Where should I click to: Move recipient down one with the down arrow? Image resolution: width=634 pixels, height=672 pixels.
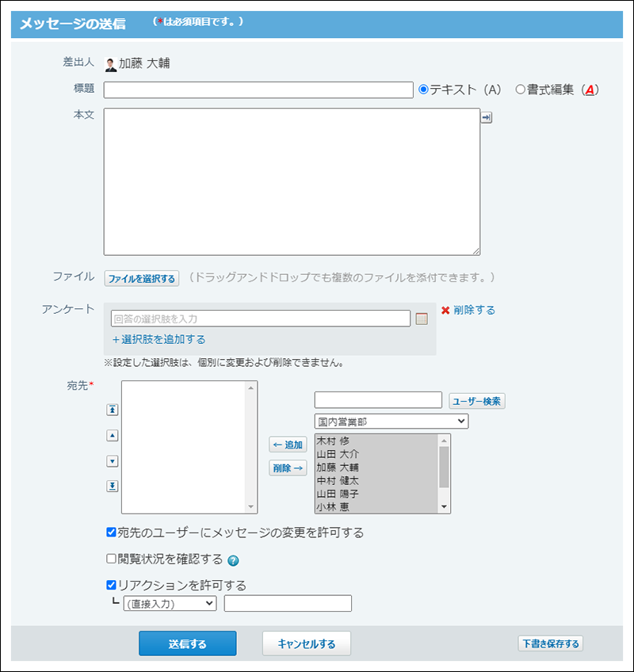113,461
